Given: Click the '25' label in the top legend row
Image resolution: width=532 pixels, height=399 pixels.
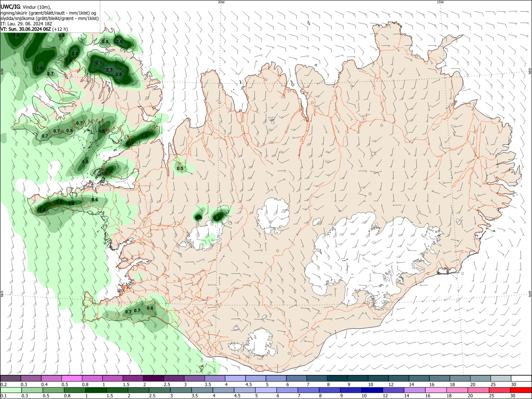Looking at the screenshot, I should 493,384.
